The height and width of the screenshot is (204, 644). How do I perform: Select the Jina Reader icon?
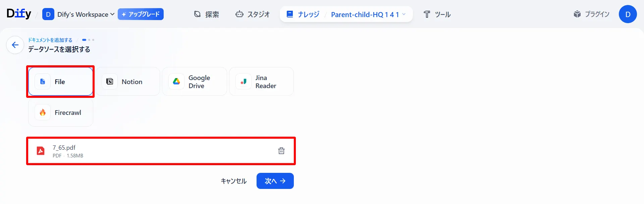pyautogui.click(x=244, y=81)
